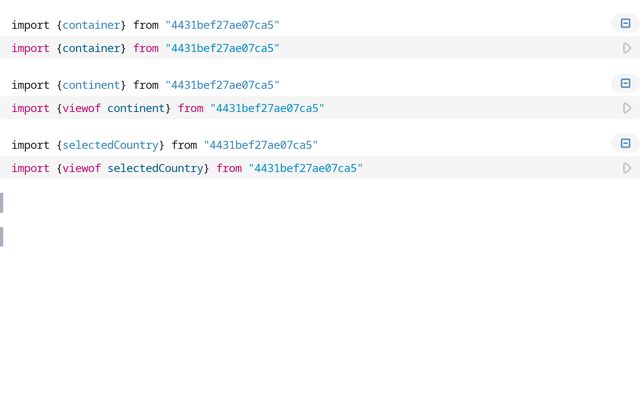Click pink 'import' keyword in container code
This screenshot has width=640, height=400.
click(x=30, y=48)
